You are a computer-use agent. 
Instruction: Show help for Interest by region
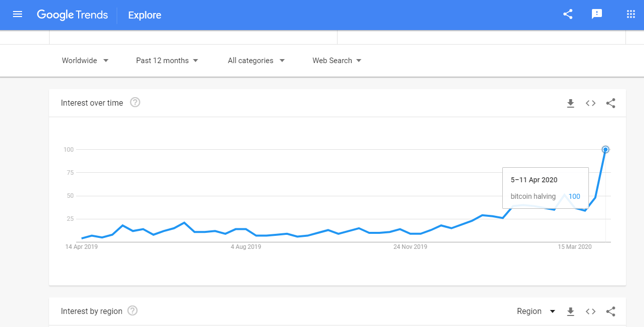[x=133, y=311]
